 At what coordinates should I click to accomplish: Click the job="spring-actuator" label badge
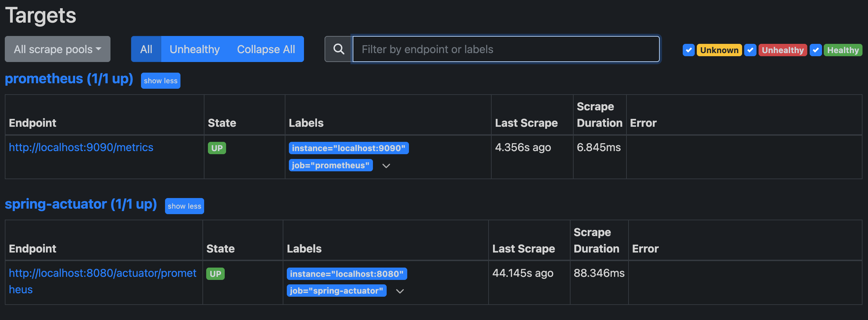click(336, 291)
